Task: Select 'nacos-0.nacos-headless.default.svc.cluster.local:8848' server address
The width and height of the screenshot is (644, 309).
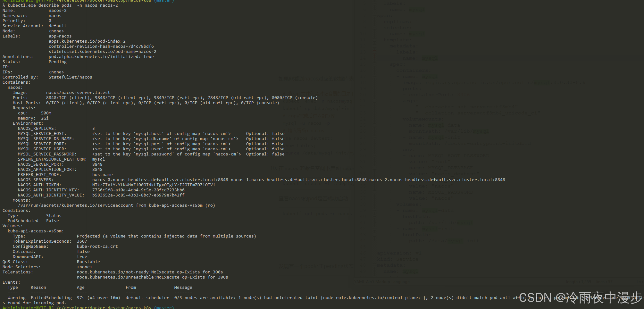Action: 160,180
